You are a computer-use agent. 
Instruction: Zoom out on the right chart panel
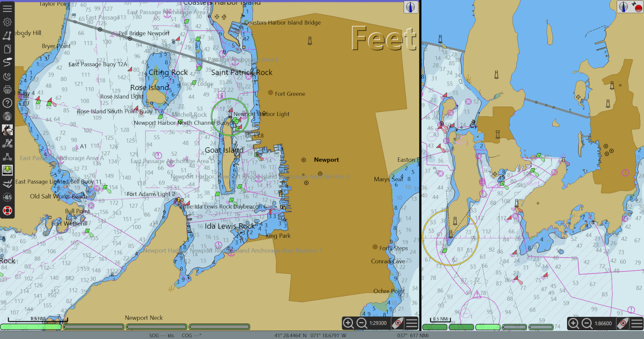coord(587,323)
